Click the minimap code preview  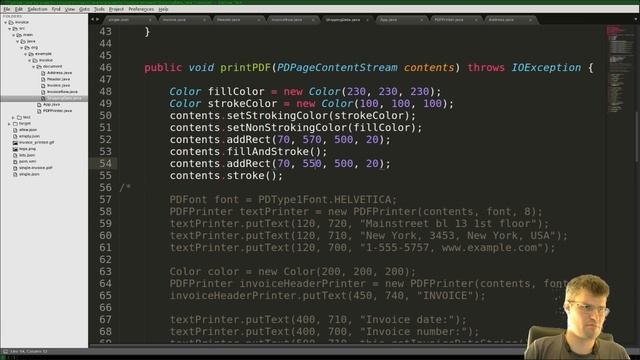619,69
